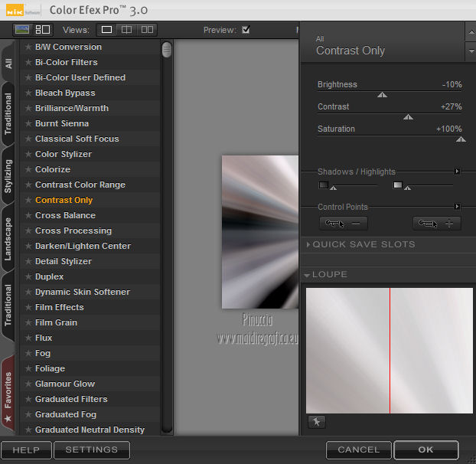The width and height of the screenshot is (476, 464).
Task: Open the lower Traditional category tab
Action: [8, 306]
